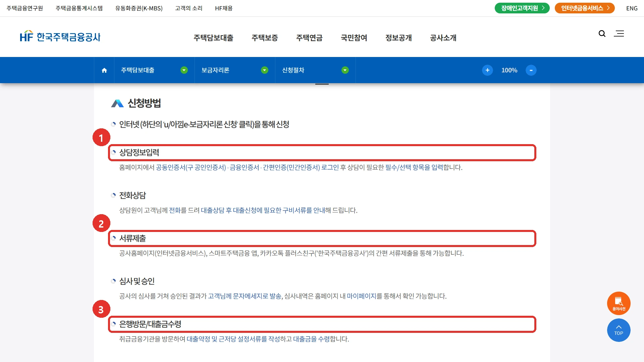The width and height of the screenshot is (644, 362).
Task: Open the 주택담보대출 main menu
Action: 213,38
